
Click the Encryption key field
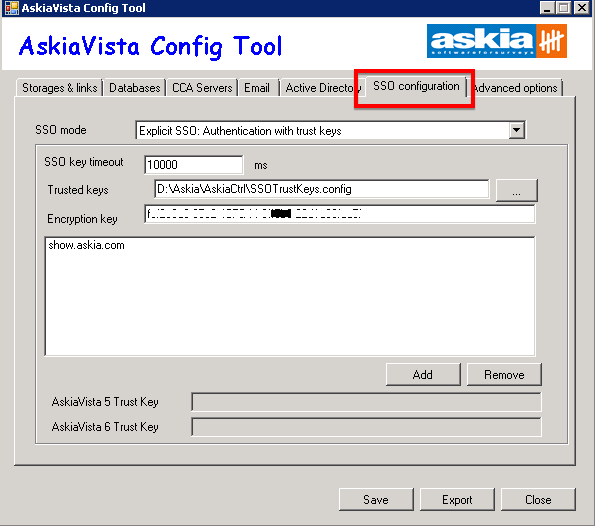point(340,214)
